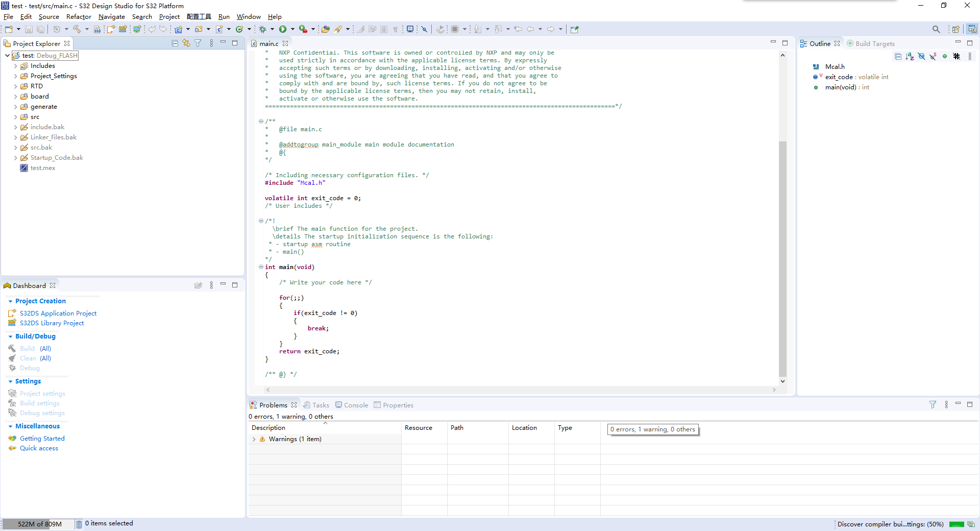Image resolution: width=980 pixels, height=531 pixels.
Task: Open the Run button dropdown arrow
Action: pyautogui.click(x=292, y=29)
